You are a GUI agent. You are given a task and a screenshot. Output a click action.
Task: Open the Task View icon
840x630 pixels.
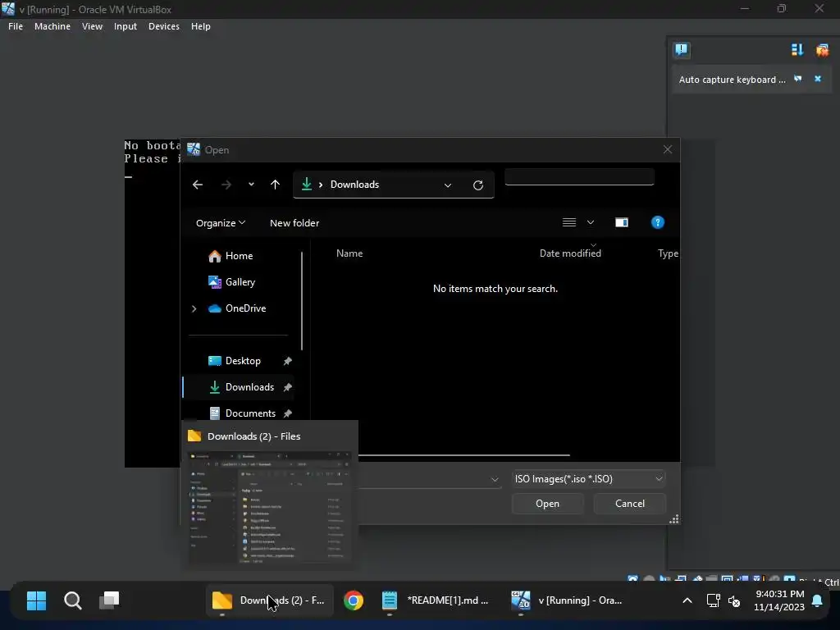tap(109, 600)
